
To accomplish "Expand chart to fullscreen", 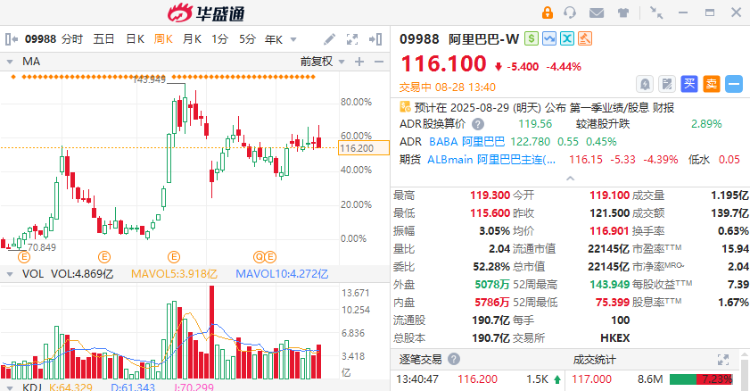I will pos(352,39).
